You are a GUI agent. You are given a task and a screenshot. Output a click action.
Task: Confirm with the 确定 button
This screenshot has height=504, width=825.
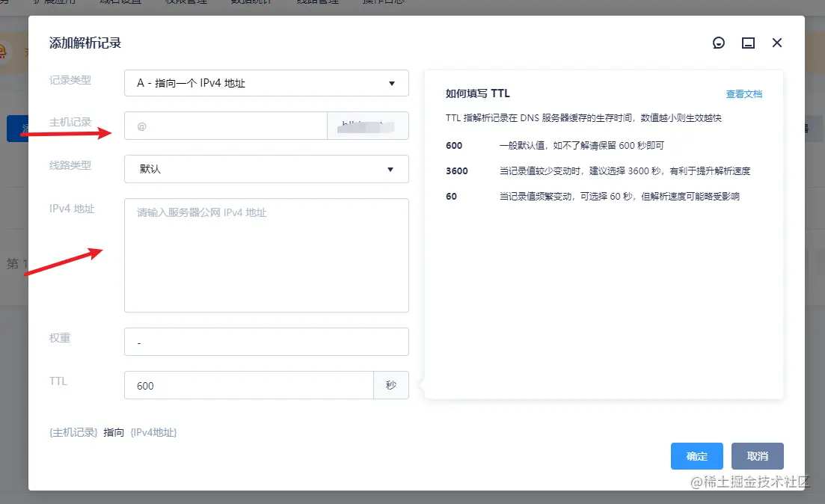tap(696, 456)
